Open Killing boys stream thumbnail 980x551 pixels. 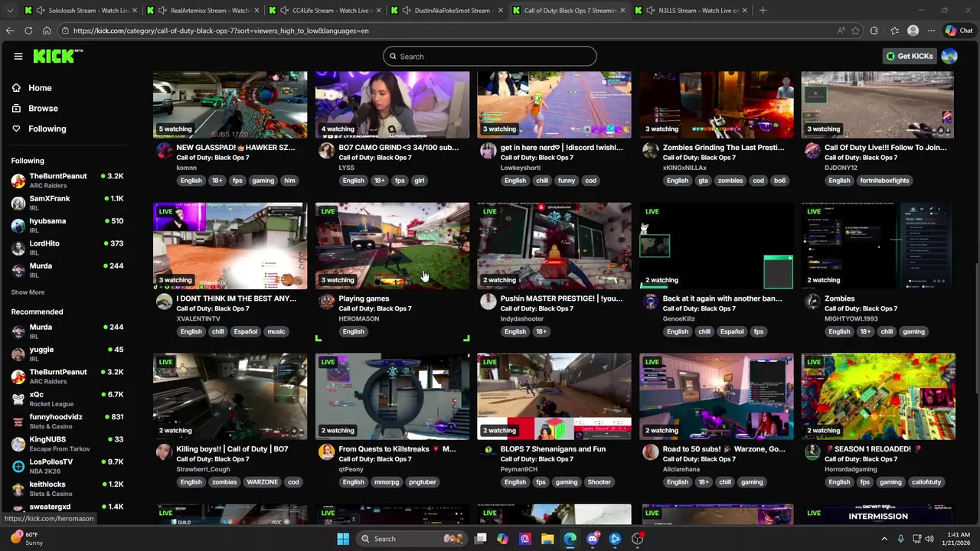point(230,396)
